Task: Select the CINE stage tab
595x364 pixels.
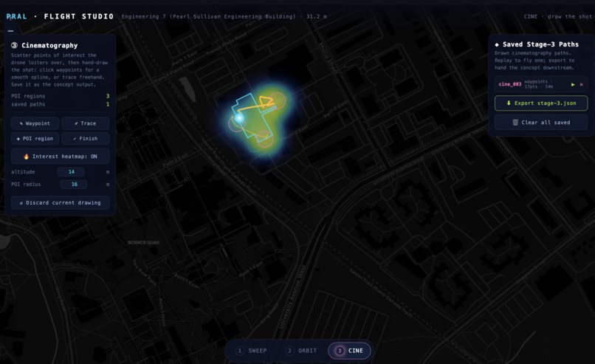Action: (349, 351)
